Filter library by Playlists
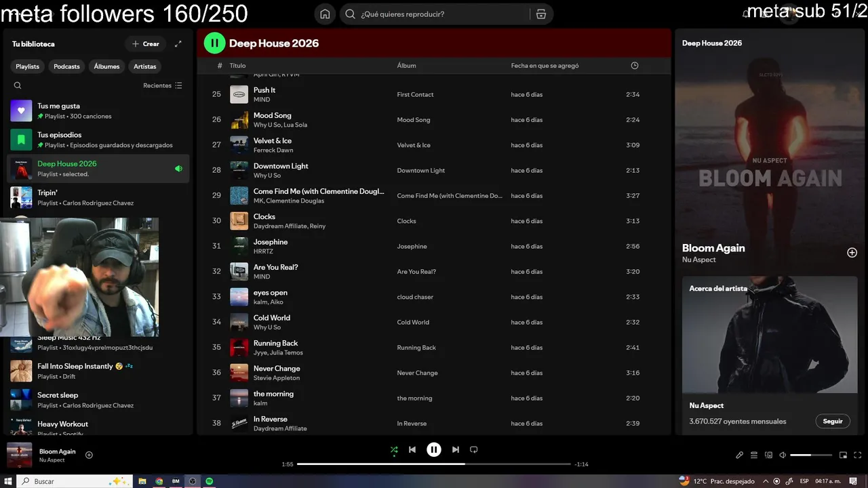 coord(28,66)
